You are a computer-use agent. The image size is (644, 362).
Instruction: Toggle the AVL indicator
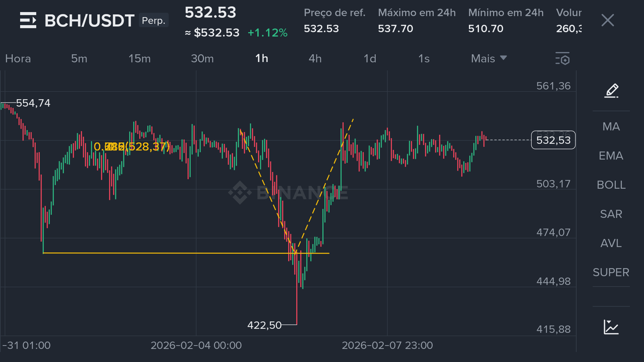click(611, 243)
